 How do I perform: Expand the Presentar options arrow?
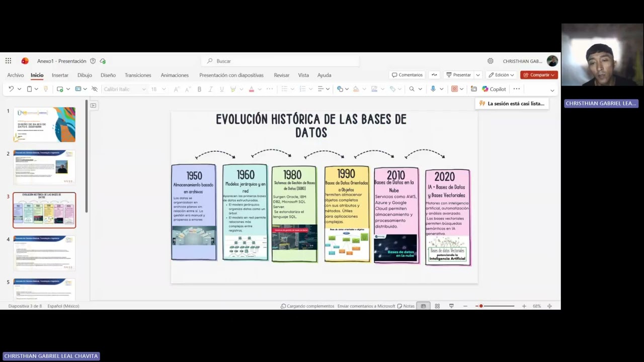click(478, 75)
